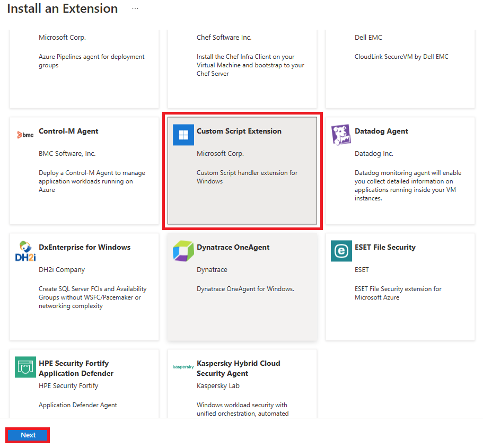Click the ESET File Security extension description
The width and height of the screenshot is (483, 448).
398,293
